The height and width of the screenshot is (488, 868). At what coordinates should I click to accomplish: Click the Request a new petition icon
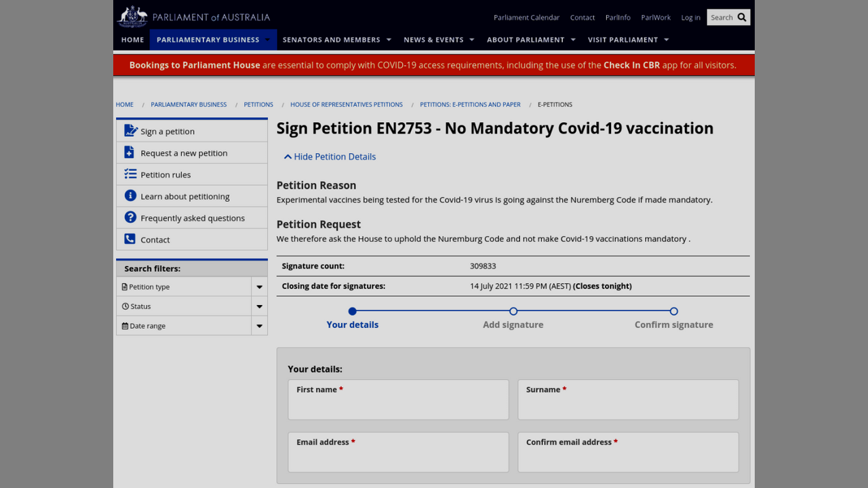pyautogui.click(x=130, y=152)
